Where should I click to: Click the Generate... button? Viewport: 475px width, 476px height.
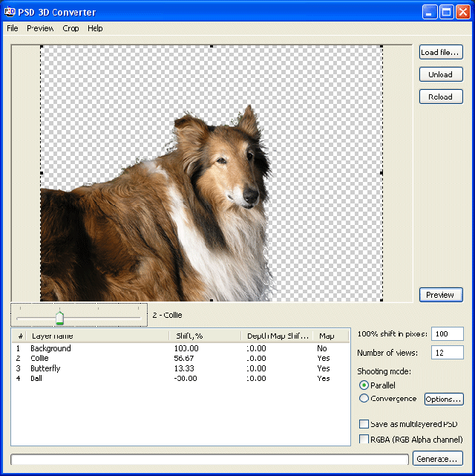pos(438,459)
